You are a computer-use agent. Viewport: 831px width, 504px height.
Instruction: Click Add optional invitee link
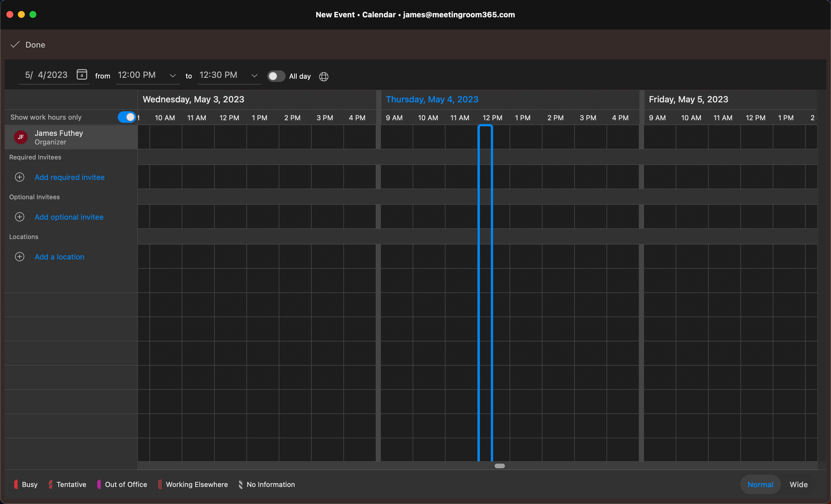coord(69,216)
